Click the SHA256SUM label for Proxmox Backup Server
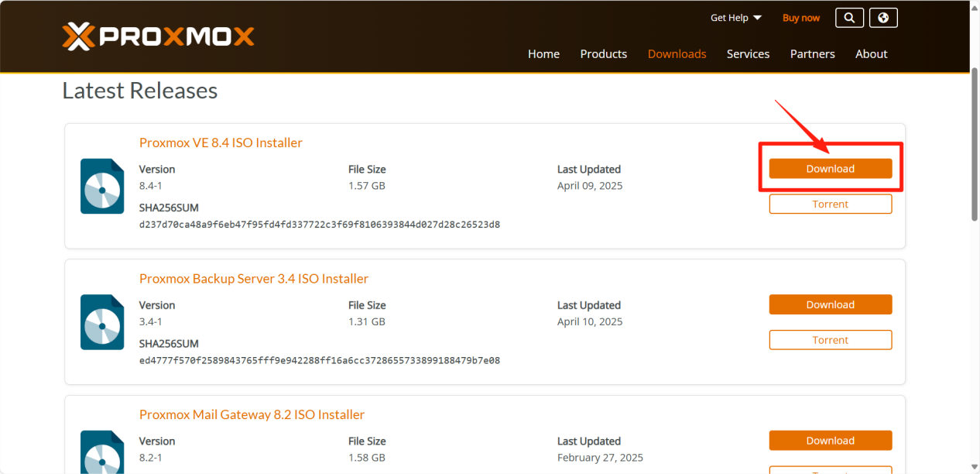This screenshot has height=474, width=980. click(169, 343)
